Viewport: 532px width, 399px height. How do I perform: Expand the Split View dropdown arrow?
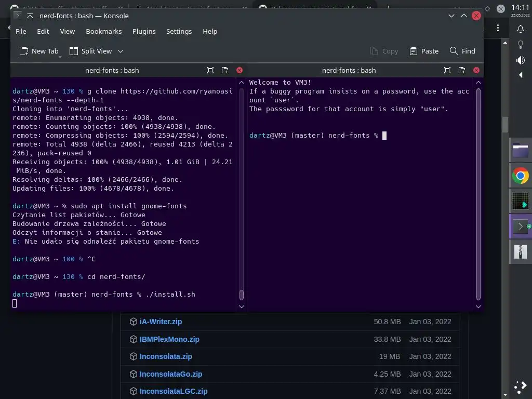pos(121,51)
